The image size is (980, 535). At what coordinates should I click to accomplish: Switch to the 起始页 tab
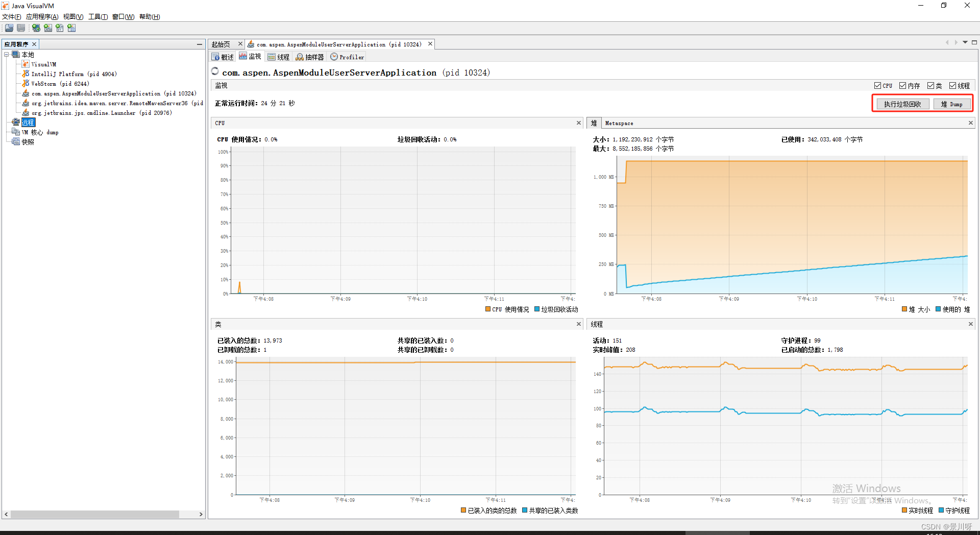[221, 44]
